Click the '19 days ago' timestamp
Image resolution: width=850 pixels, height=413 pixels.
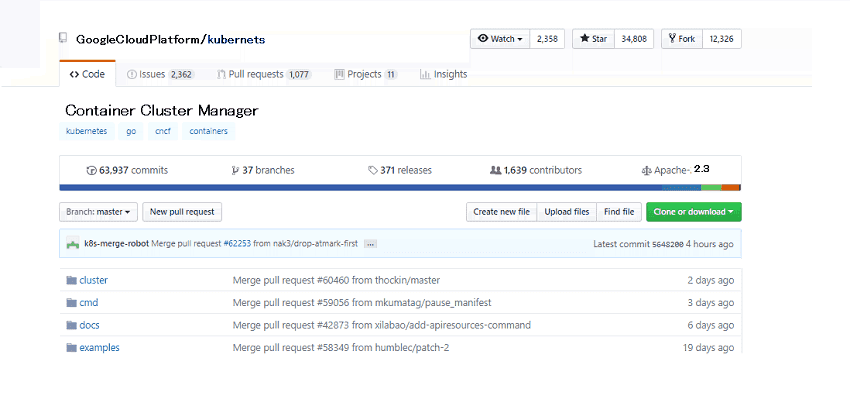(709, 347)
